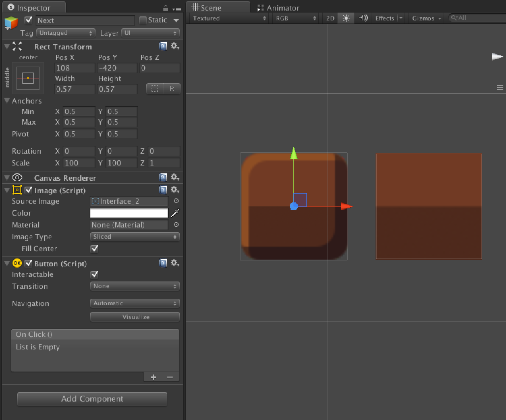Pick color with the eyedropper icon

point(175,213)
